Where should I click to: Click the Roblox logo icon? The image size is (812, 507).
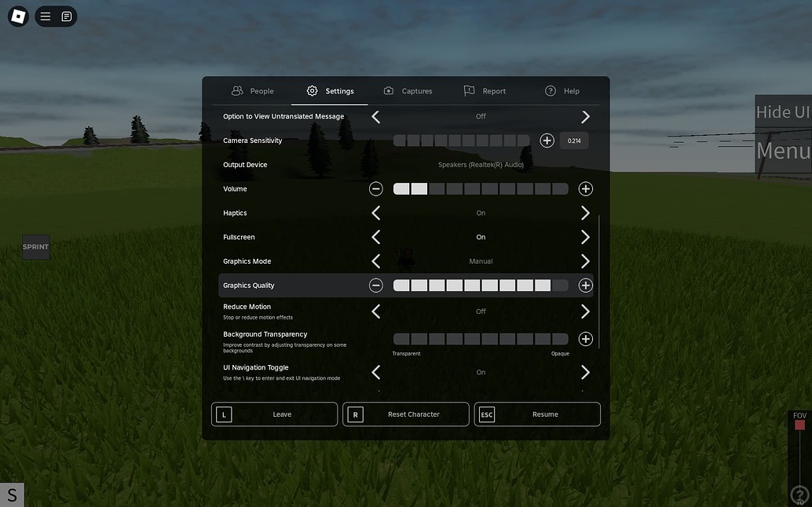pos(16,16)
